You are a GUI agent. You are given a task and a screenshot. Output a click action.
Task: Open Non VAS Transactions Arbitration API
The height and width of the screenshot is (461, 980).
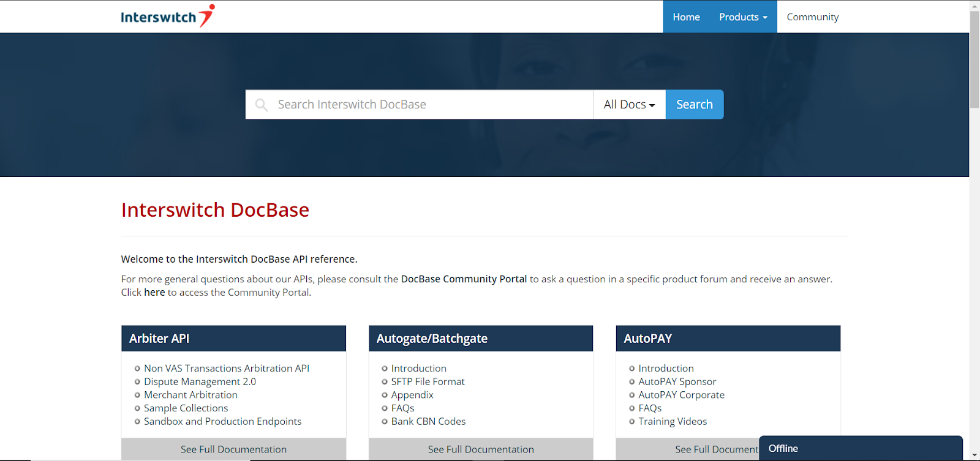tap(227, 369)
